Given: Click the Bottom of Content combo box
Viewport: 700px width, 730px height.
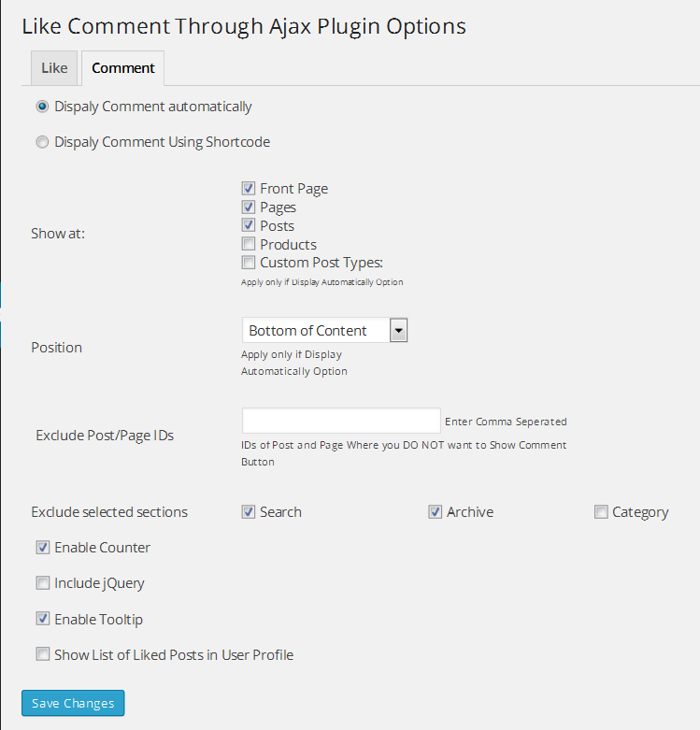Looking at the screenshot, I should coord(316,330).
